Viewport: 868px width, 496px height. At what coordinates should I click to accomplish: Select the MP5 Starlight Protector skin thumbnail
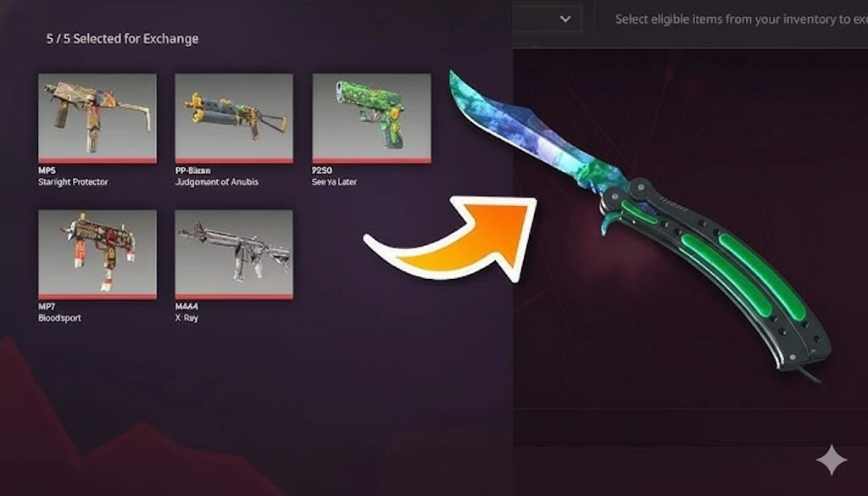tap(97, 118)
